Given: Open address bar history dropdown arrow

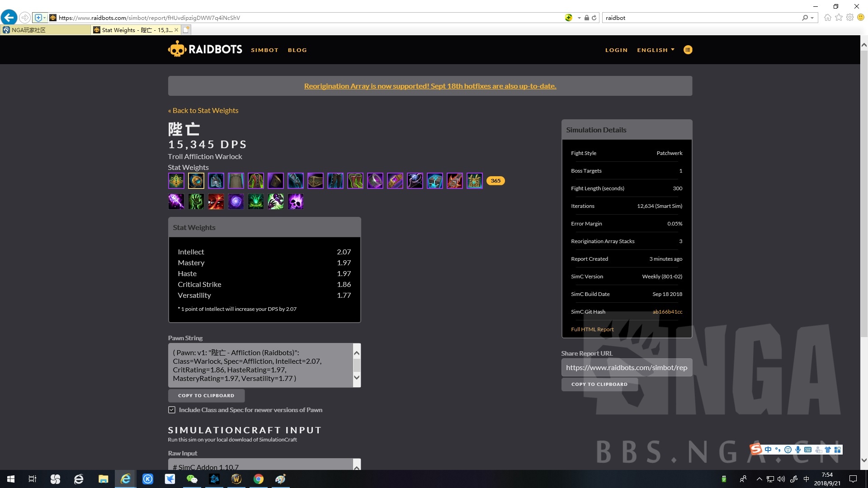Looking at the screenshot, I should [579, 18].
